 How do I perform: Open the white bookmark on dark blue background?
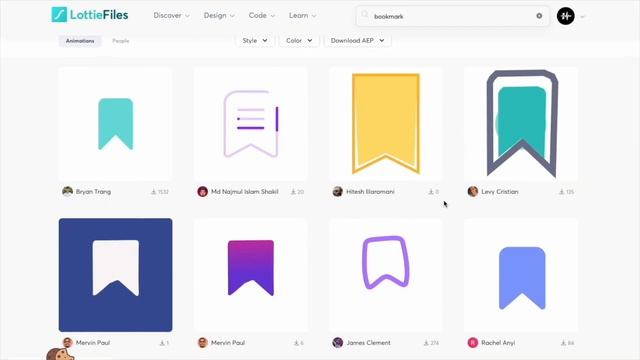(x=116, y=275)
